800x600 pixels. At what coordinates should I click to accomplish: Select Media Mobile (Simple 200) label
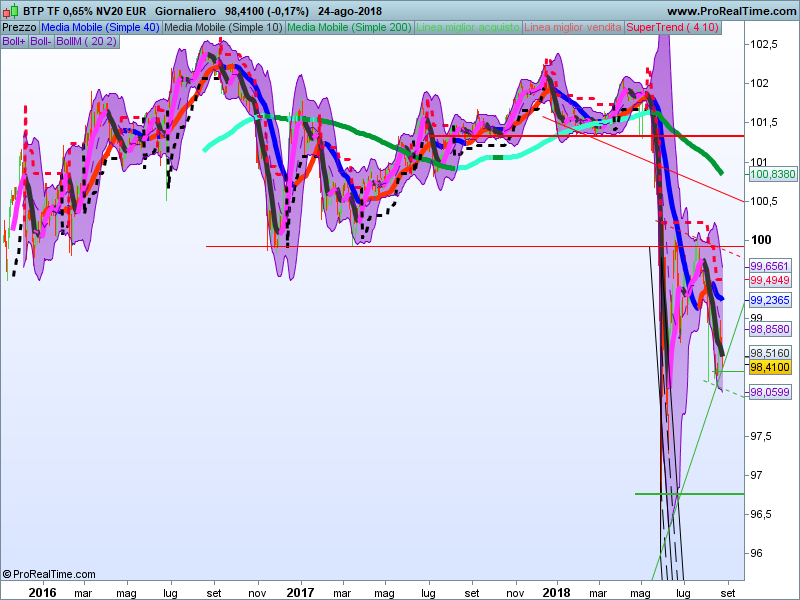click(349, 28)
